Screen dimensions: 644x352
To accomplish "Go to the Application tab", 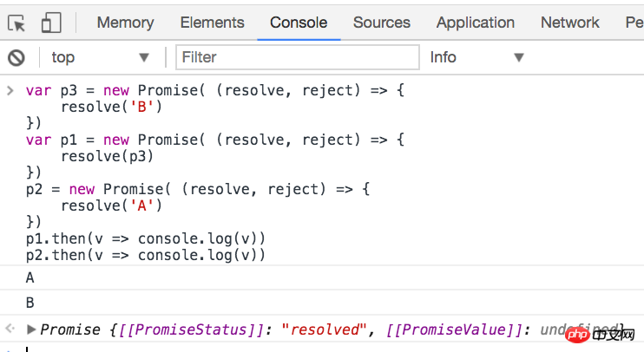I will tap(475, 23).
